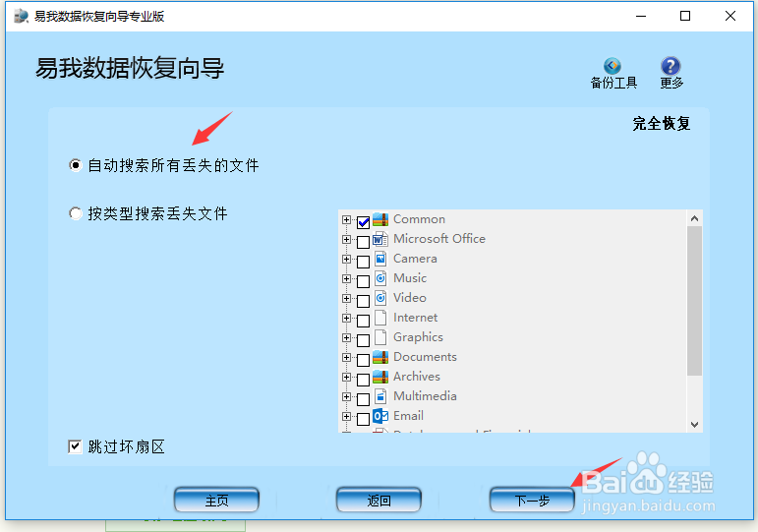The width and height of the screenshot is (758, 532).
Task: Maximize the 易我数据恢复向导专业版 window
Action: click(x=685, y=16)
